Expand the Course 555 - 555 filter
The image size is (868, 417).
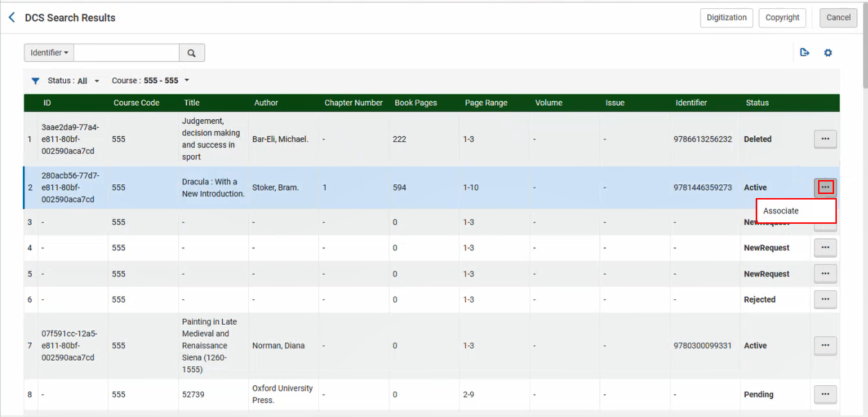coord(150,81)
